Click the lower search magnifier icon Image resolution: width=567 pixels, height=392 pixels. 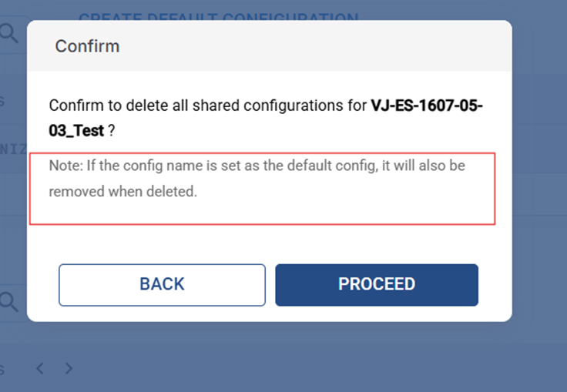pyautogui.click(x=9, y=301)
